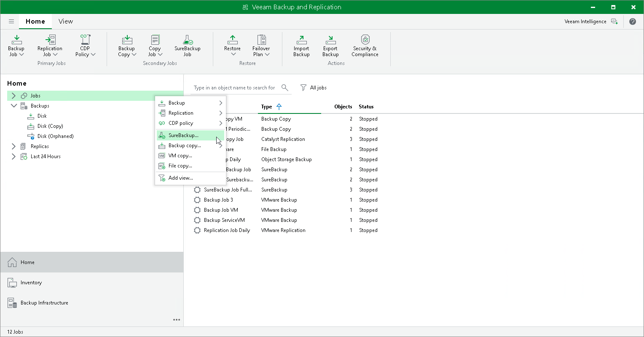
Task: Click the Catalyst Replication type cell
Action: (x=283, y=139)
